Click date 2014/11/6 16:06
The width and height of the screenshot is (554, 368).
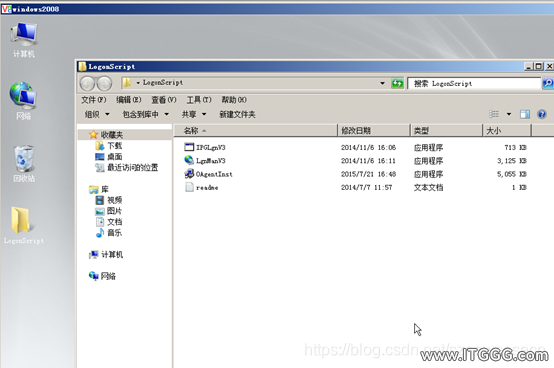[x=368, y=147]
